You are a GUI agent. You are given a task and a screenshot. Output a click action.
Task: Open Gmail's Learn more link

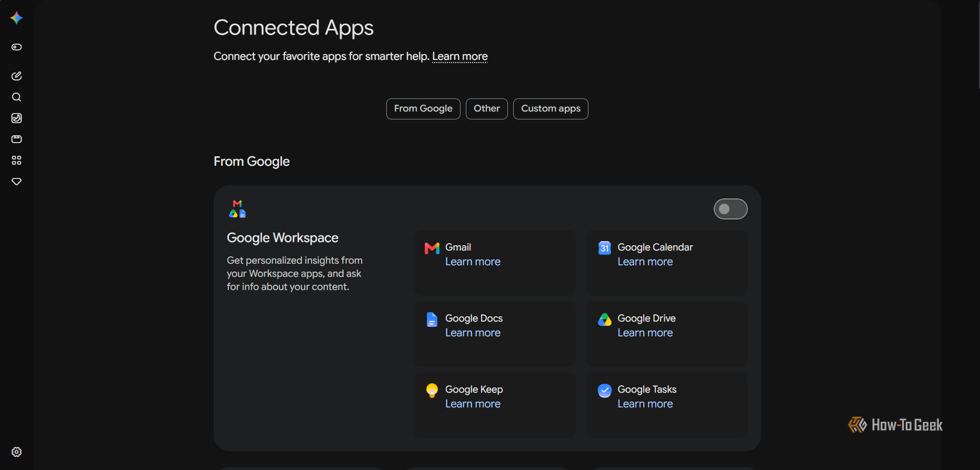(x=473, y=261)
